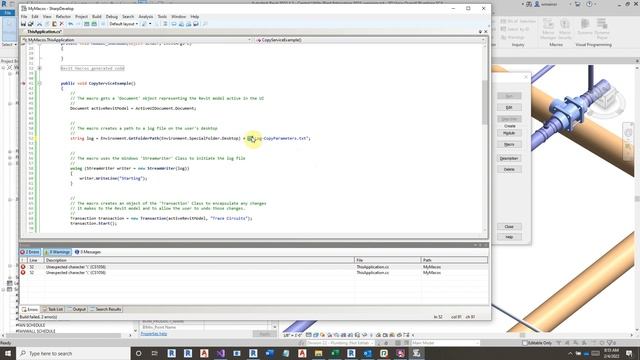Click the Visual Studio taskbar icon
Screen dimensions: 640x360
coord(220,353)
